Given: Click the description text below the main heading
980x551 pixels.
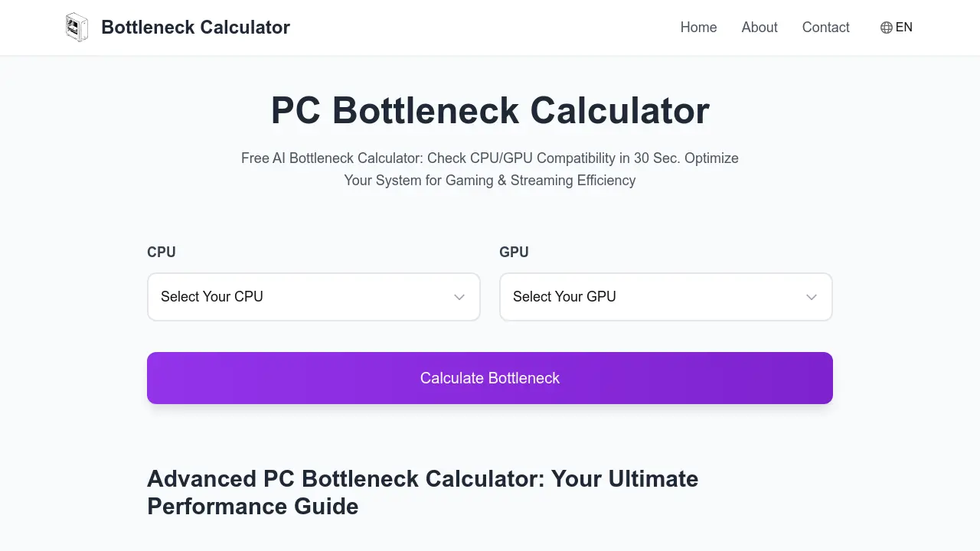Looking at the screenshot, I should [x=489, y=169].
